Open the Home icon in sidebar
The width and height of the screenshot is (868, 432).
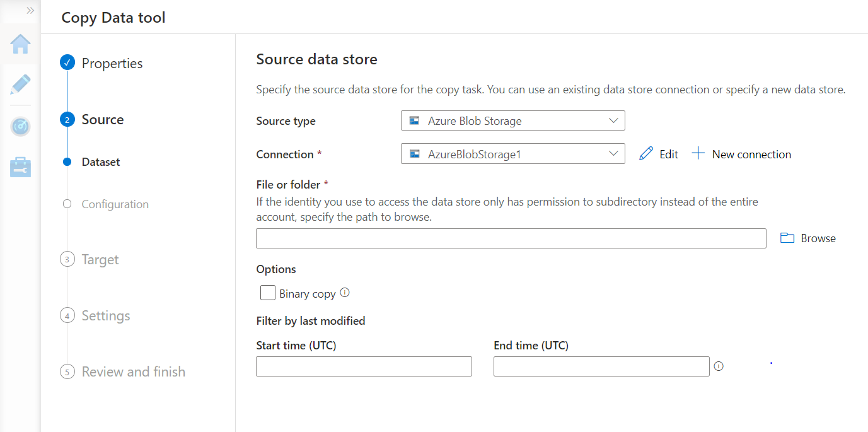[x=20, y=44]
